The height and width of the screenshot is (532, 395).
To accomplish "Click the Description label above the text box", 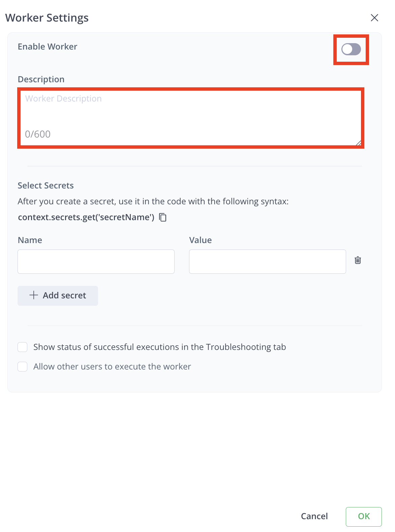I will [41, 79].
